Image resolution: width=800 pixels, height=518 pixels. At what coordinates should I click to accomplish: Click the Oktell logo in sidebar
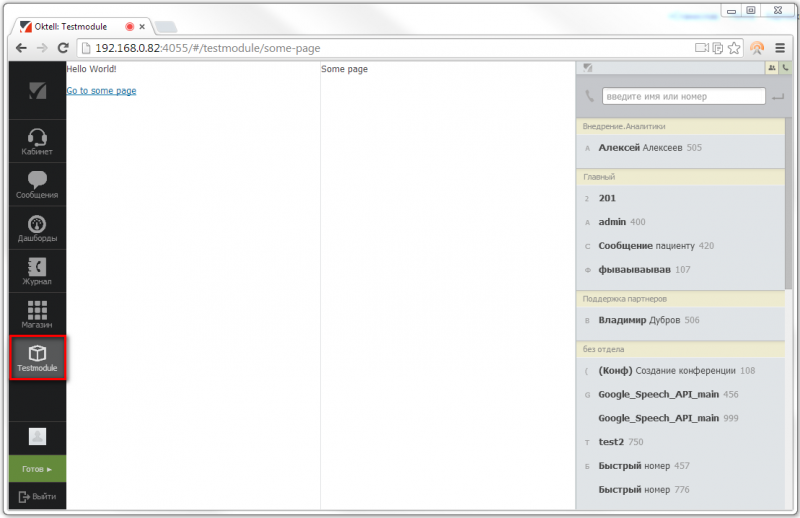tap(37, 91)
